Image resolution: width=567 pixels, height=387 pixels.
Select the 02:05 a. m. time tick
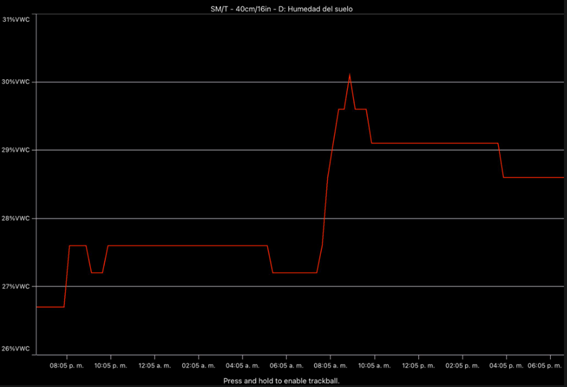(199, 366)
